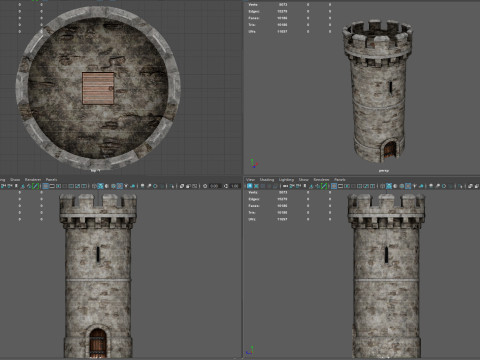Screen dimensions: 480x360
Task: Click Verts label in perspective view HUD
Action: pos(253,5)
